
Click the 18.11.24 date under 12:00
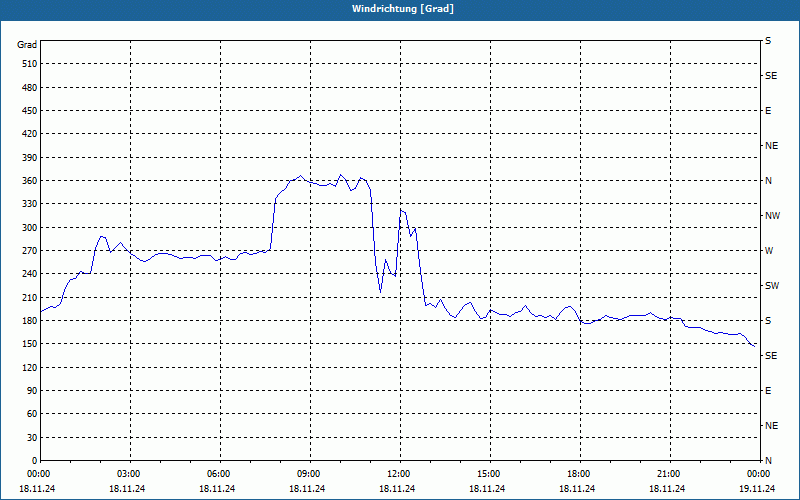click(x=397, y=489)
